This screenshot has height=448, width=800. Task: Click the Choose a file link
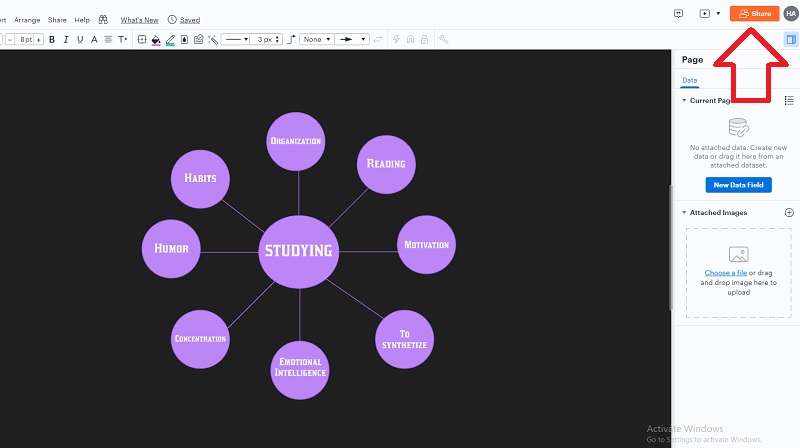[x=726, y=273]
